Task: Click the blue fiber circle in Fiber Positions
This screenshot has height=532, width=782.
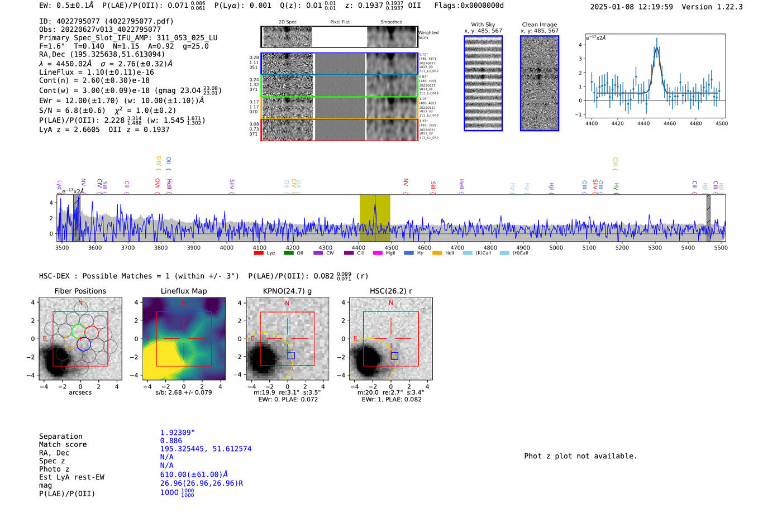Action: pos(84,344)
